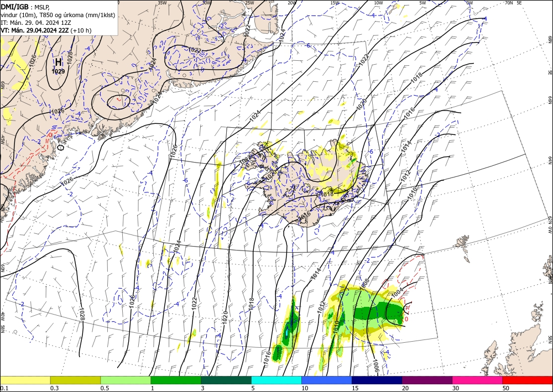
Task: Click the olive 0.3–0.5 mm legend swatch
Action: click(75, 380)
